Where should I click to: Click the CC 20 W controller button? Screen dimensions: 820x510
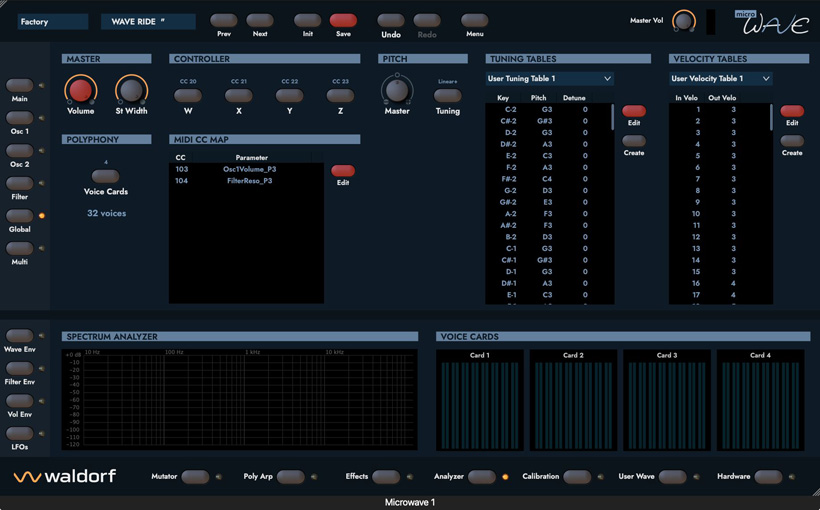188,96
